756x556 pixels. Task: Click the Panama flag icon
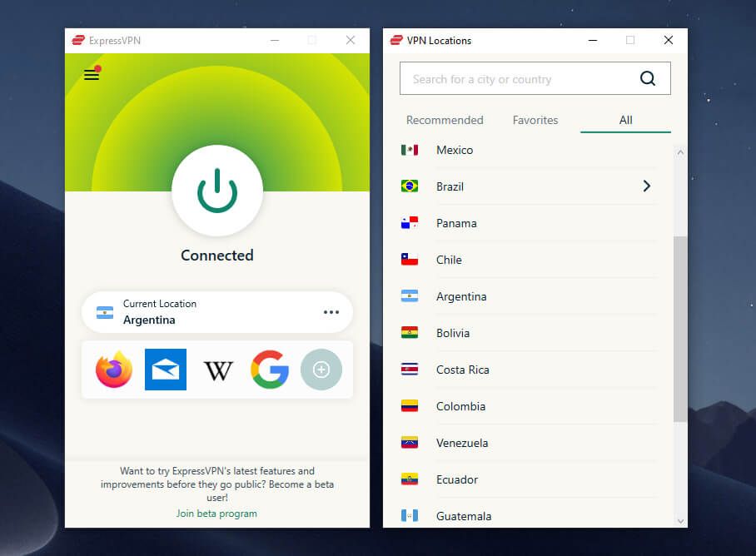(x=410, y=222)
